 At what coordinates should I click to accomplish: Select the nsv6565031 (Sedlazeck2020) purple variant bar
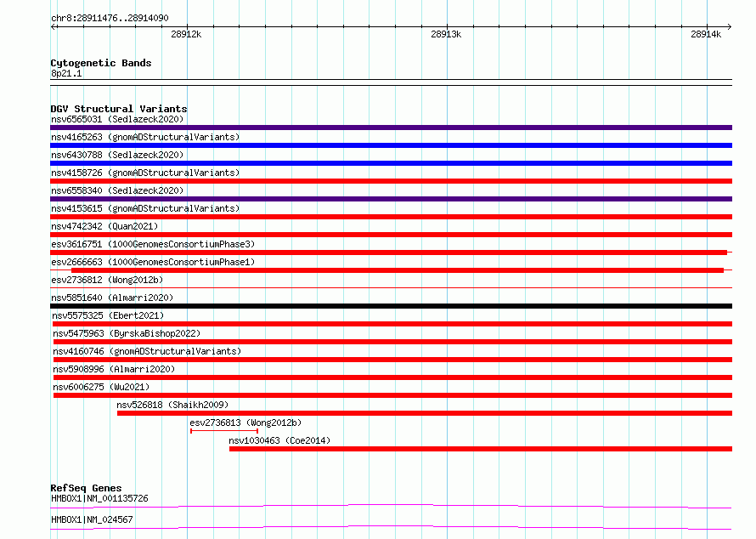[391, 128]
